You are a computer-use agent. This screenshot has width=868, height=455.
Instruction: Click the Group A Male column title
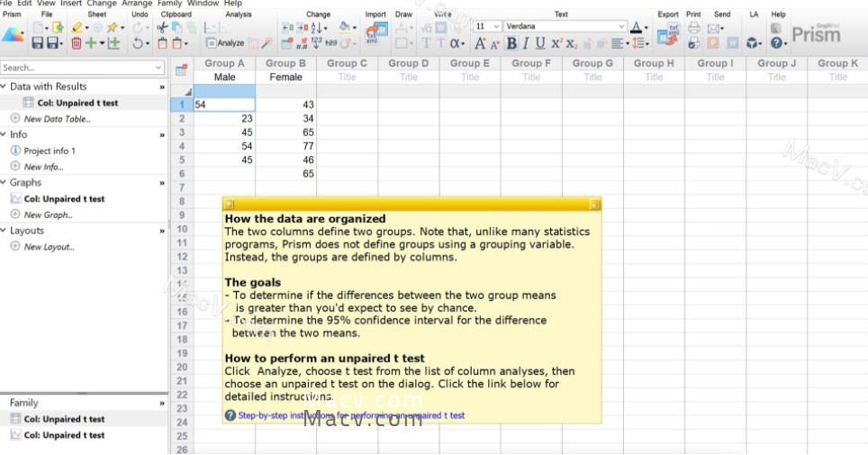point(224,77)
